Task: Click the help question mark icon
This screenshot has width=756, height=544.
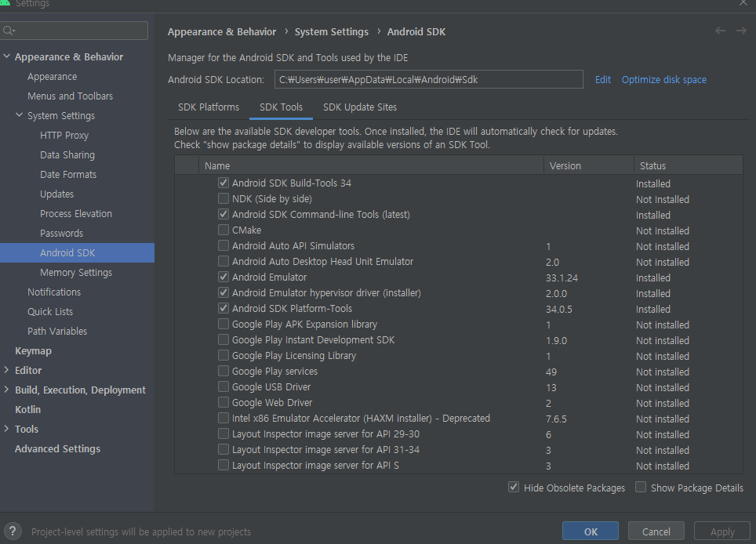Action: click(x=13, y=531)
